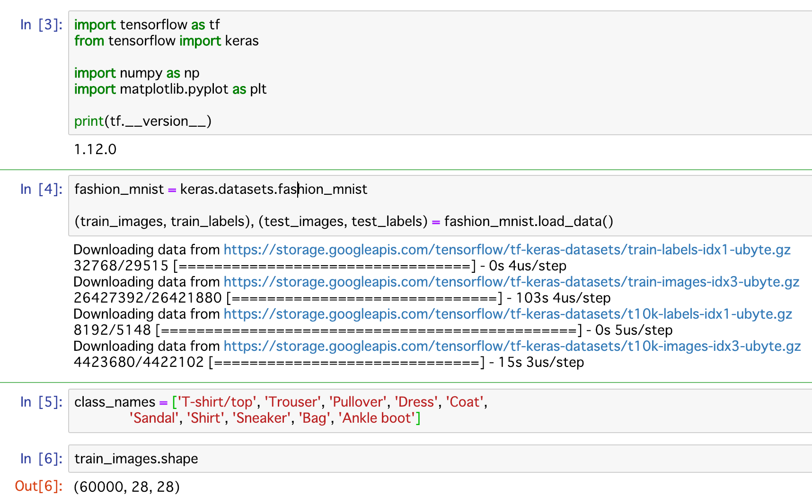Click keras.datasets.fashion_mnist assignment text

[274, 189]
